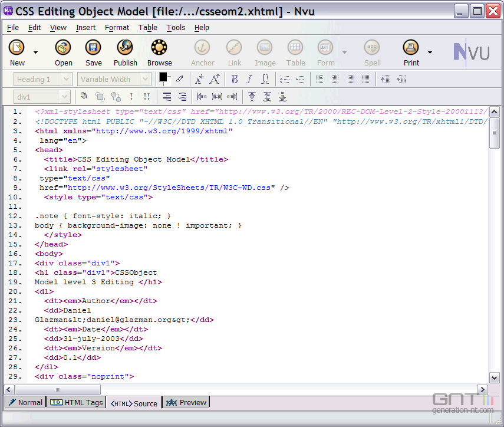Viewport: 504px width, 427px height.
Task: Apply a numbered list
Action: [285, 79]
